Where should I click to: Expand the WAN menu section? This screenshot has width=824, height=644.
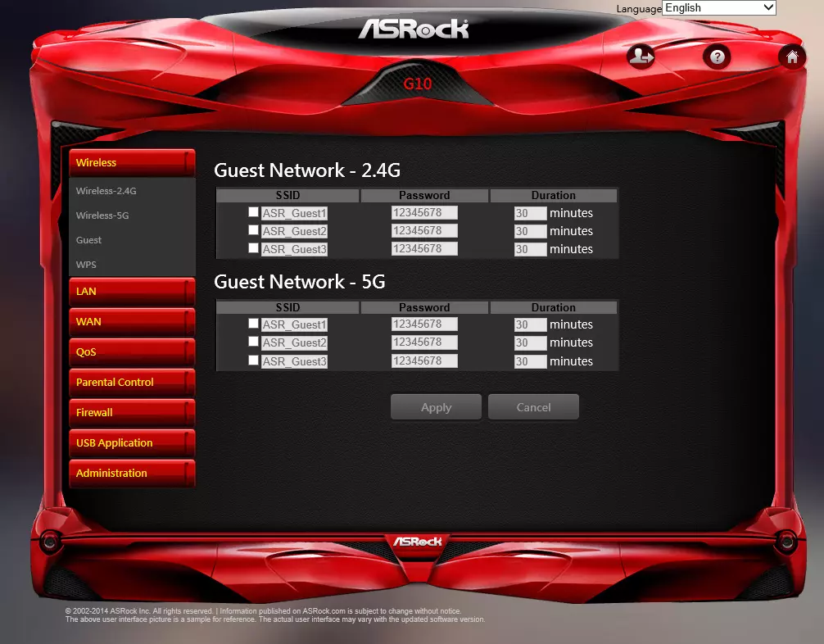point(132,322)
